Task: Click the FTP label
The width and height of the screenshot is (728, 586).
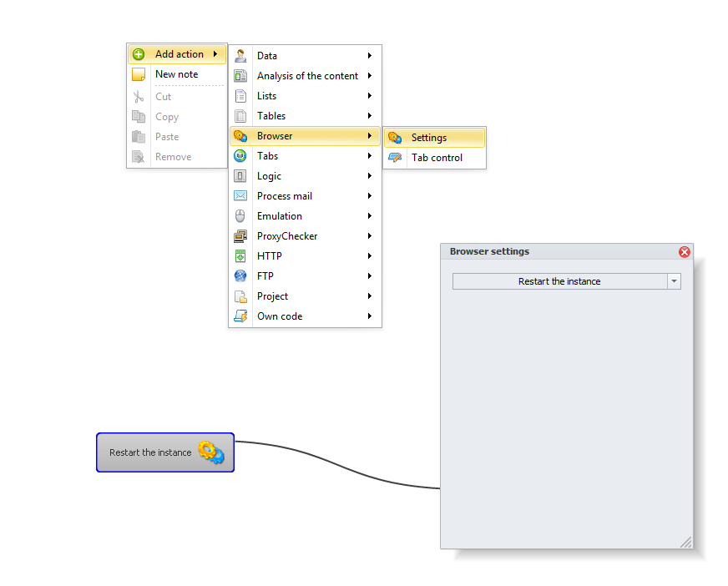Action: pos(265,276)
